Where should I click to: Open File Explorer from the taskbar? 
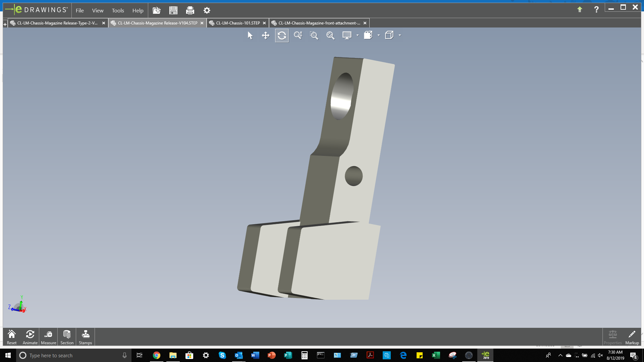tap(173, 355)
